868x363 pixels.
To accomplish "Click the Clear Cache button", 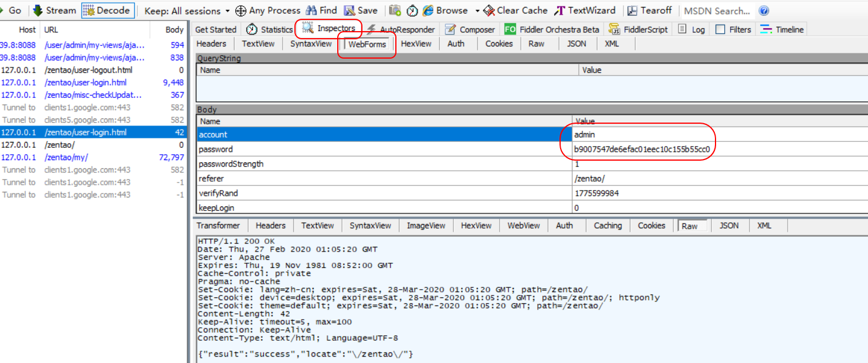I will (516, 11).
